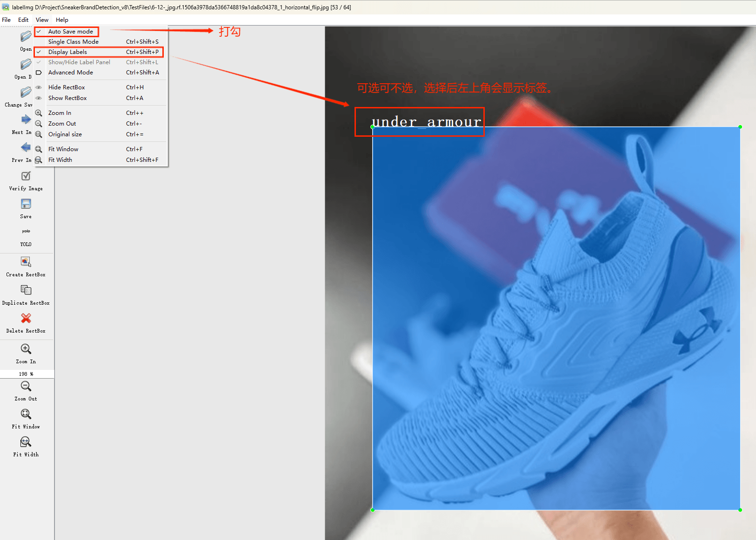Click the Change Save Dir toolbar icon
This screenshot has width=756, height=540.
[26, 92]
